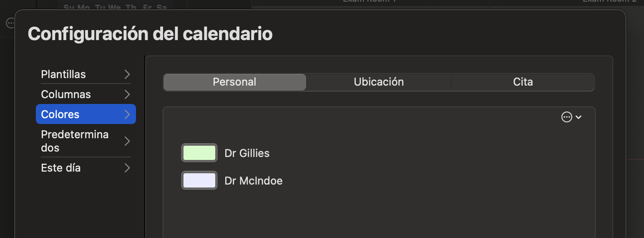This screenshot has width=644, height=238.
Task: Click partially hidden ellipsis icon behind the dialog
Action: click(10, 23)
